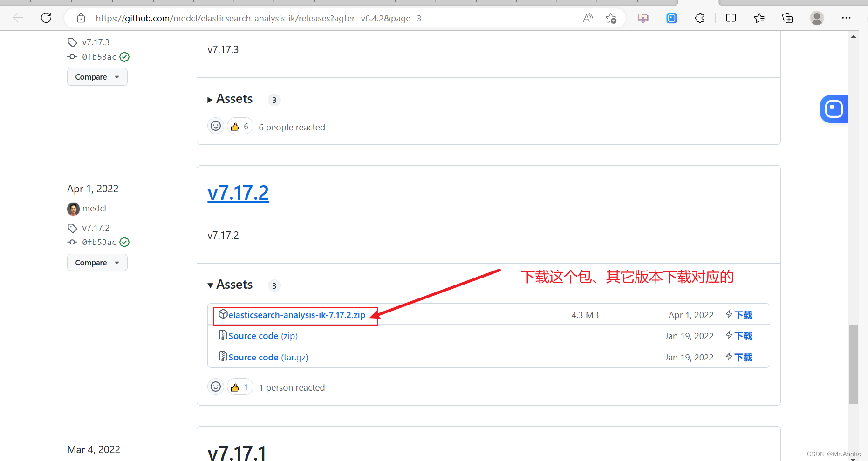Open the browser profile avatar
Image resolution: width=868 pixels, height=461 pixels.
[x=817, y=18]
